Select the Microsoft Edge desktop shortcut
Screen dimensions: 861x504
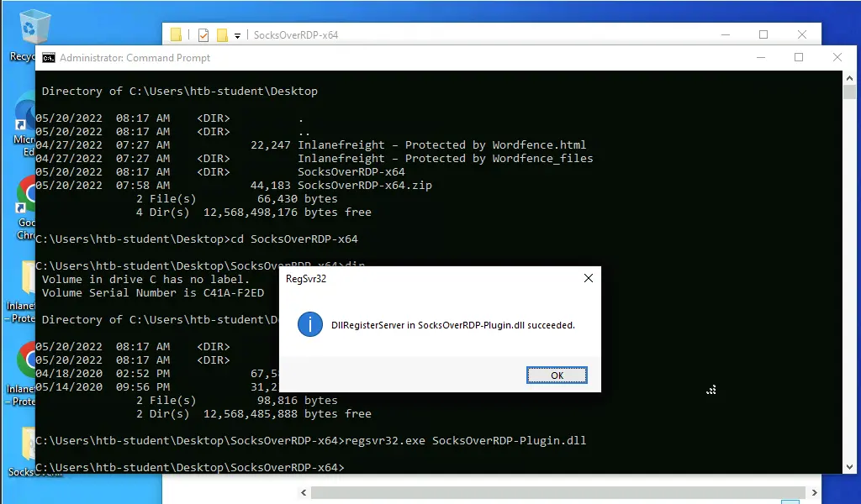(24, 118)
